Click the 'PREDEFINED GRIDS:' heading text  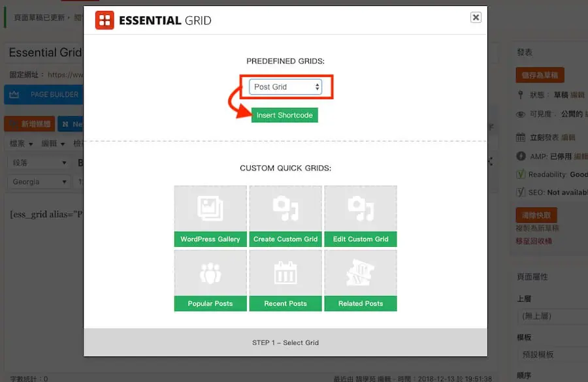point(286,61)
